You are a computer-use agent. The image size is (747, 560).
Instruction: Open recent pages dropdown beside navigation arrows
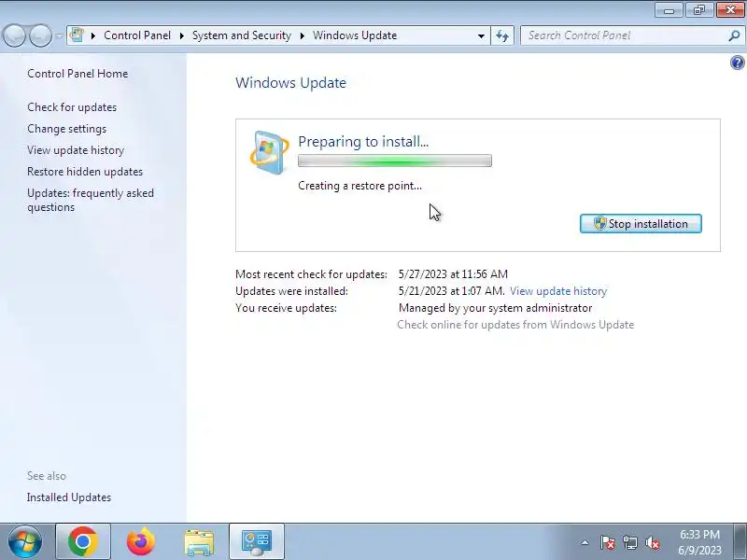click(x=59, y=35)
